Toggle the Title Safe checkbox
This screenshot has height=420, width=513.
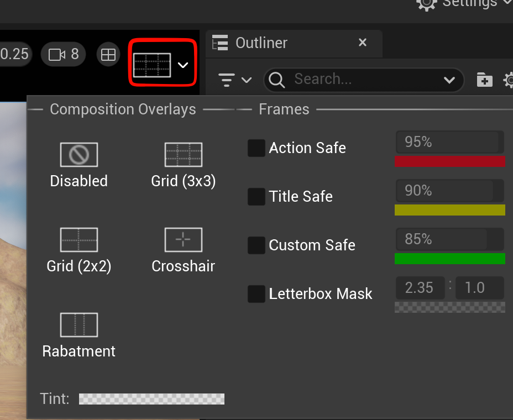256,197
